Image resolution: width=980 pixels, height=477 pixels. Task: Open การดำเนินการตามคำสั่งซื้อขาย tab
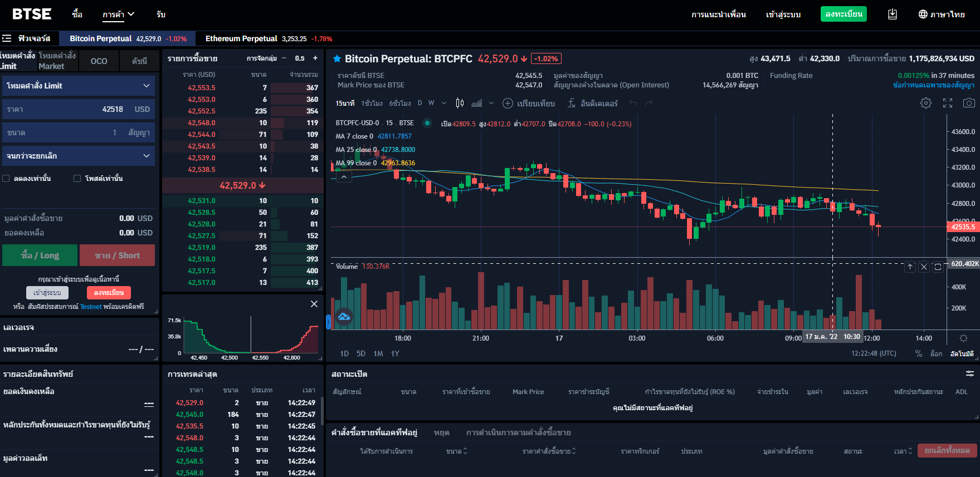[518, 432]
